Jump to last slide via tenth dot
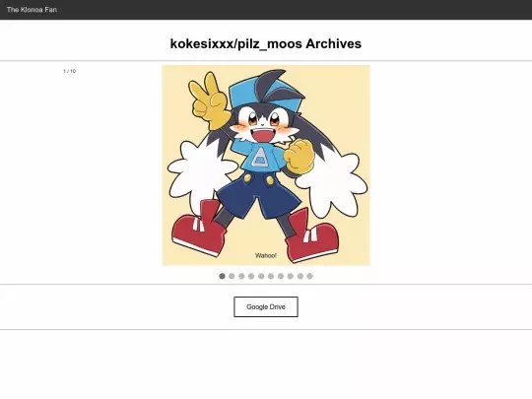 (309, 276)
